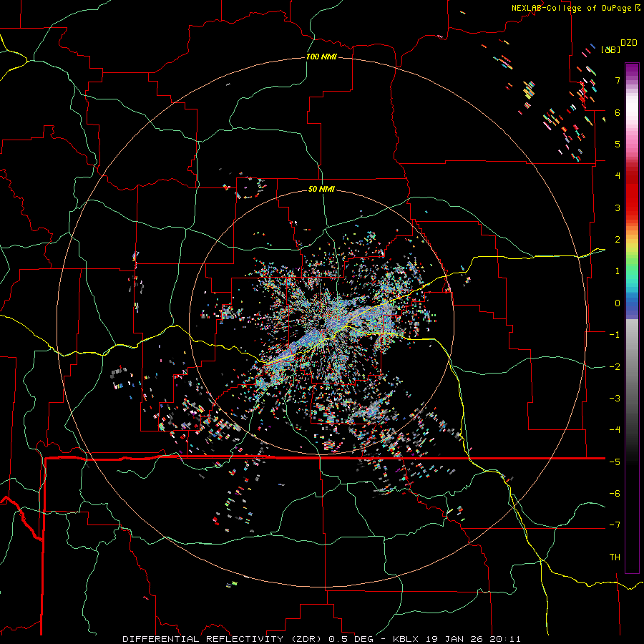Click the 0 value on the dB scale

click(618, 303)
